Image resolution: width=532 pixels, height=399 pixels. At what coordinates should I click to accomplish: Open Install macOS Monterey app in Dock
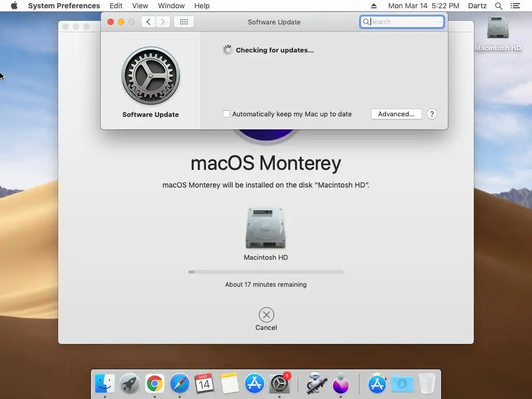point(341,384)
